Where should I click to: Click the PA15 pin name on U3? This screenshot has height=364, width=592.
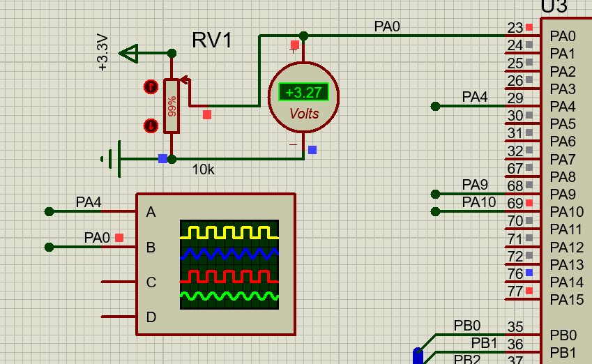click(567, 300)
